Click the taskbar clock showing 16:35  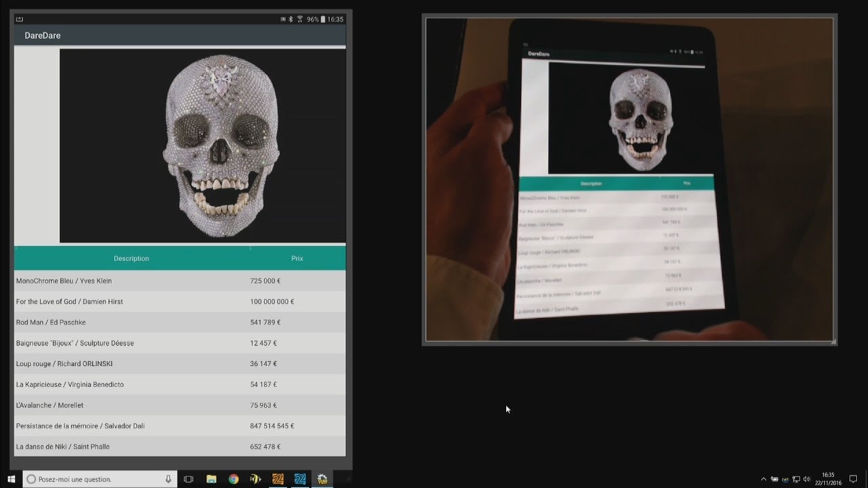(828, 479)
